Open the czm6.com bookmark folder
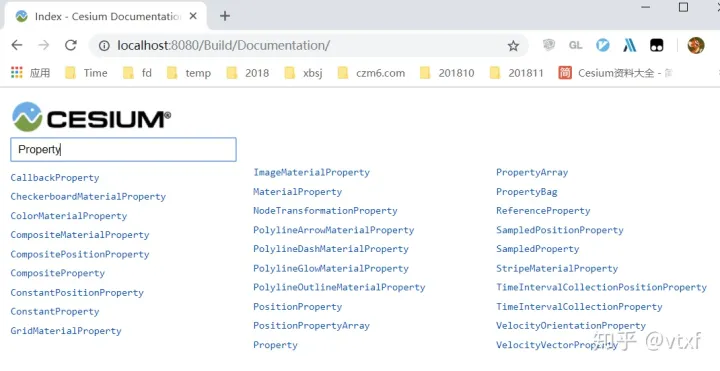720x371 pixels. (x=371, y=73)
